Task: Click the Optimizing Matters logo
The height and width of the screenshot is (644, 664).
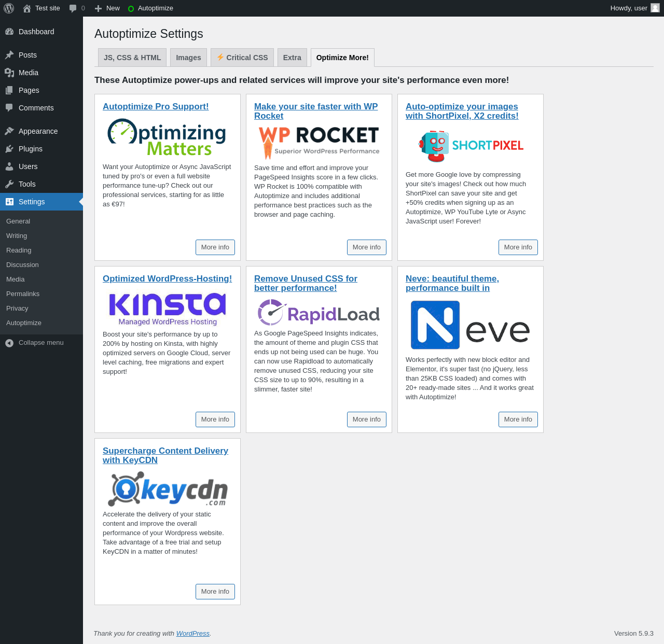Action: (x=167, y=137)
